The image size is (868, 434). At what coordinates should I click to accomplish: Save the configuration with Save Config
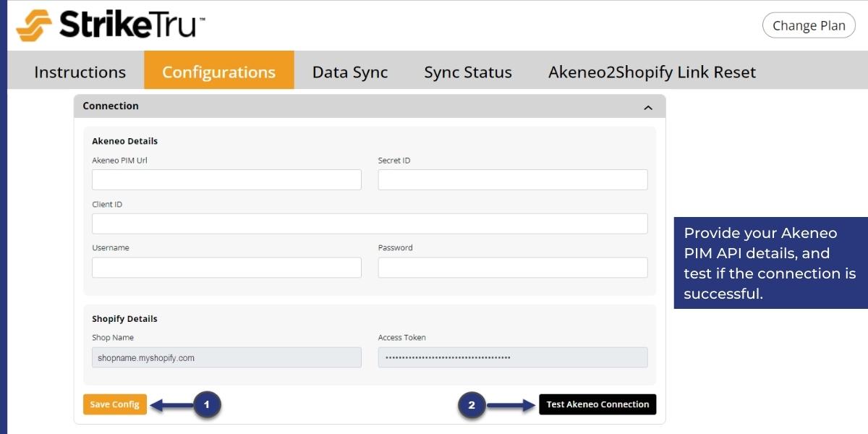(x=115, y=404)
